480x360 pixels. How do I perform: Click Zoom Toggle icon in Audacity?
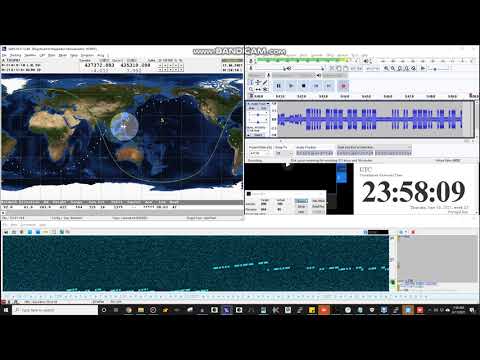click(414, 68)
